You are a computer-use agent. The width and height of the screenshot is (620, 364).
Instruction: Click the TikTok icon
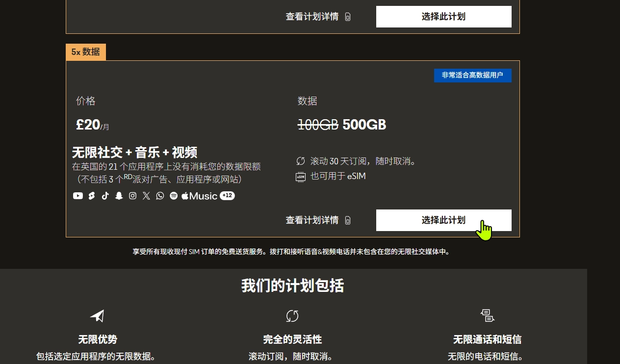click(x=105, y=196)
